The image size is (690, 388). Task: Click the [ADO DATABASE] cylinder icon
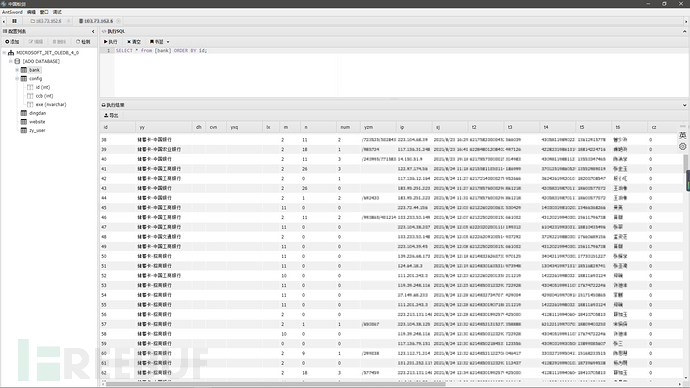[17, 61]
